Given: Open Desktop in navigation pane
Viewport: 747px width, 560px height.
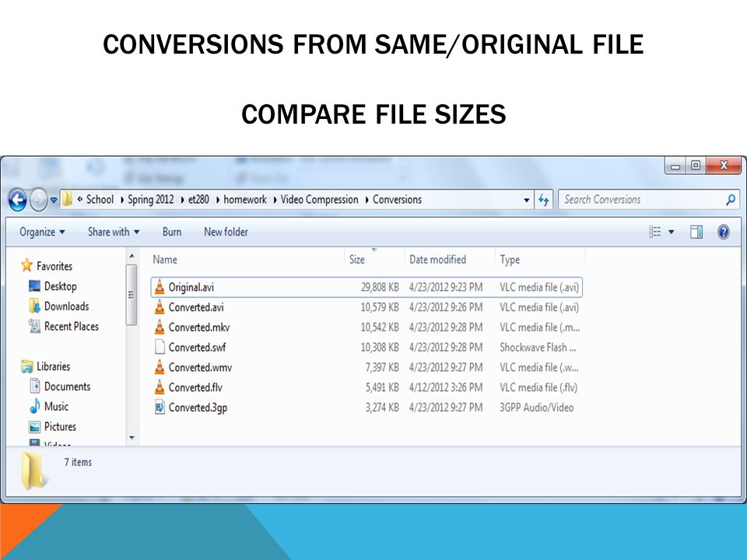Looking at the screenshot, I should coord(60,286).
